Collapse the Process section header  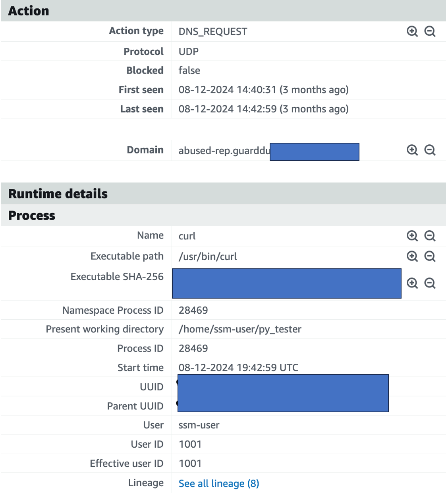32,215
